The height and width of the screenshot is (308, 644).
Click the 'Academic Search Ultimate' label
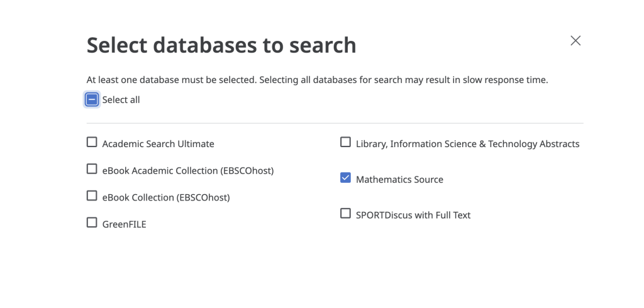pyautogui.click(x=158, y=144)
